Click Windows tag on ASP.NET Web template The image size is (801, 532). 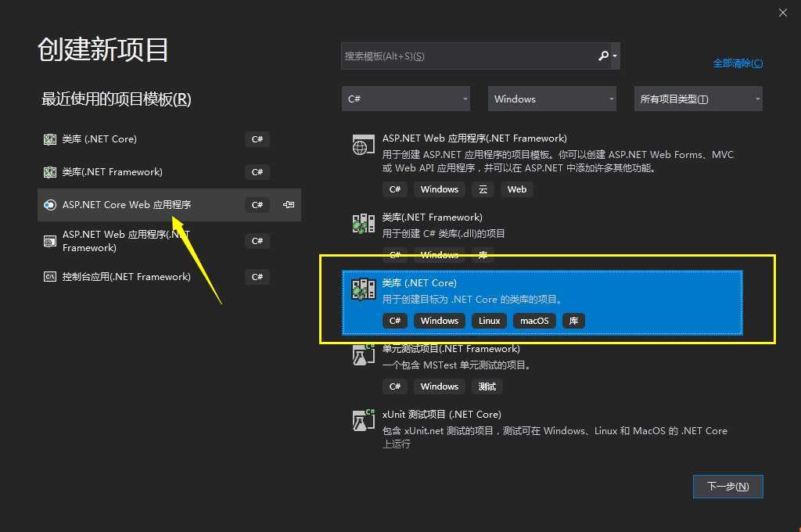click(440, 189)
